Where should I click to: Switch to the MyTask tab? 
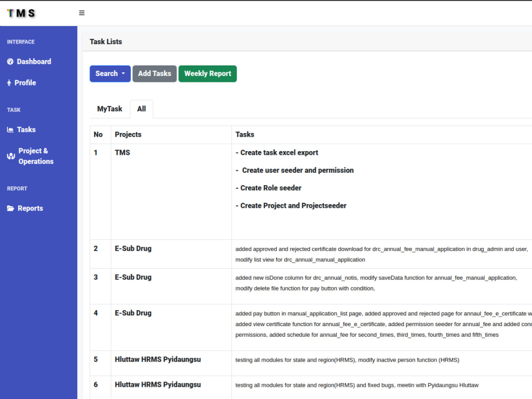click(x=110, y=109)
